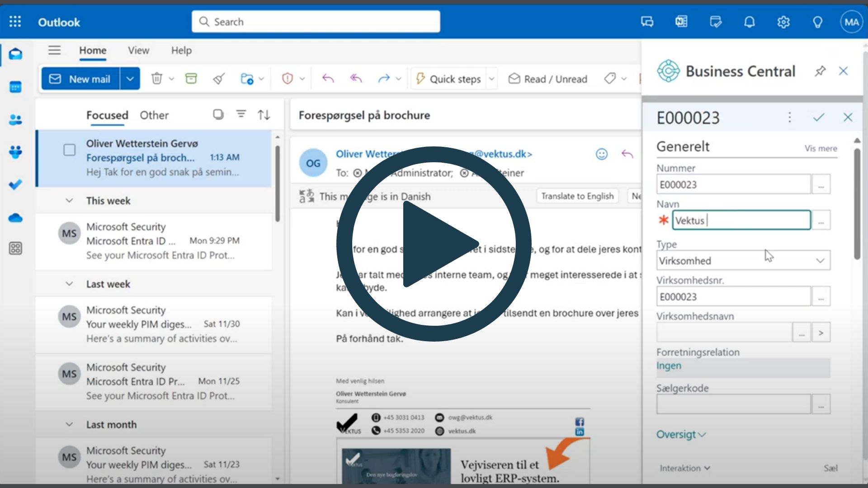
Task: Open the View ribbon tab
Action: 138,50
